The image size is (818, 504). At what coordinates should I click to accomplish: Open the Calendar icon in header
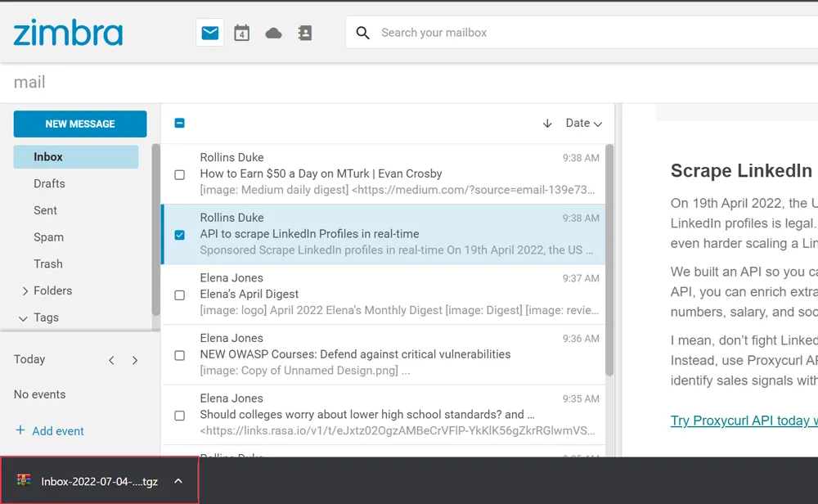pyautogui.click(x=241, y=33)
